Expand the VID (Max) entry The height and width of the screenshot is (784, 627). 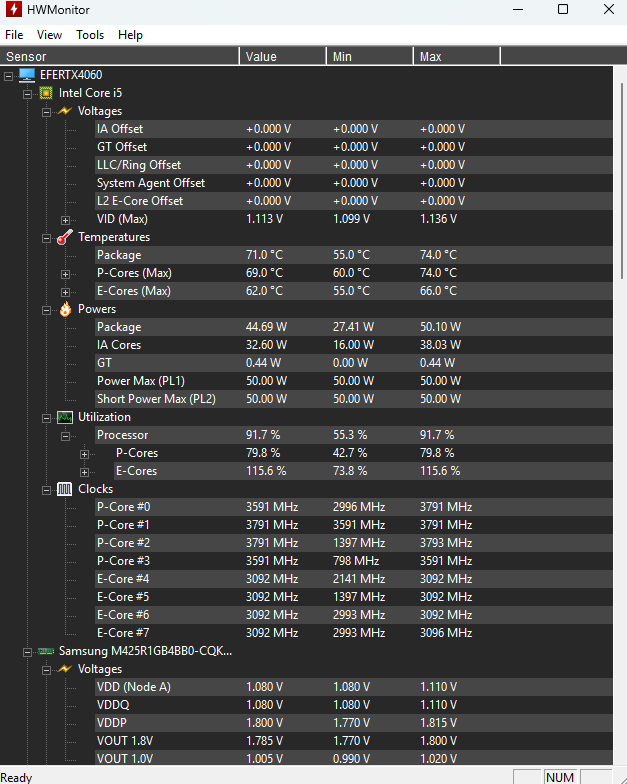tap(66, 220)
